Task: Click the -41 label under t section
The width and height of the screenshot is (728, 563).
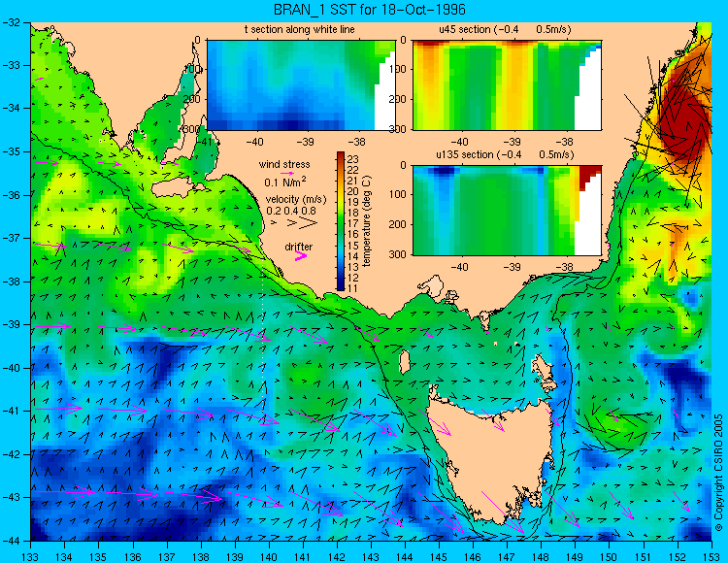Action: pyautogui.click(x=204, y=142)
